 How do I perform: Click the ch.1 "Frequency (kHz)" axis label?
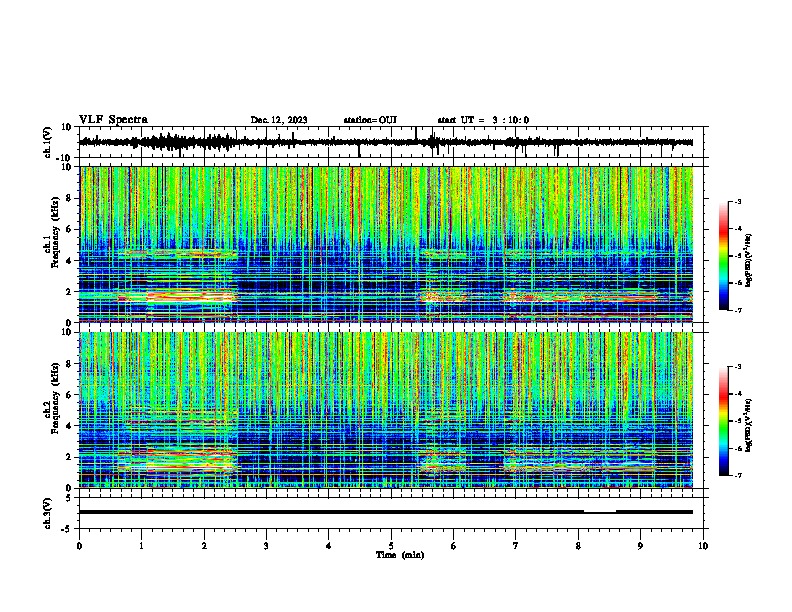point(55,233)
